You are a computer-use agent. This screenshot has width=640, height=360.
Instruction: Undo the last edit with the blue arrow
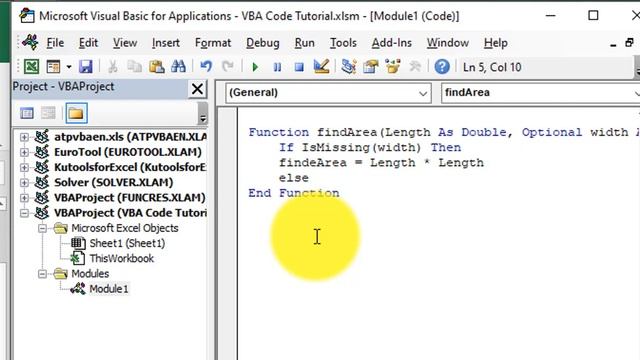pos(206,67)
